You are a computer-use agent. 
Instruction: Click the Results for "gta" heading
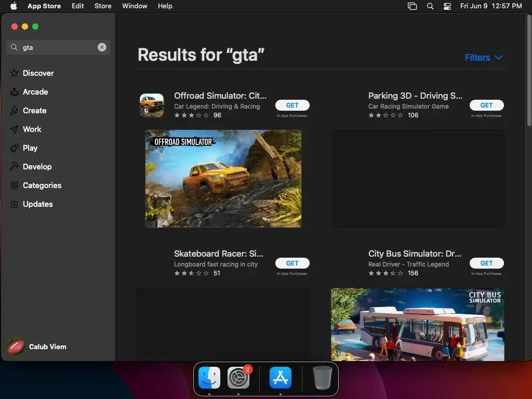pos(201,55)
